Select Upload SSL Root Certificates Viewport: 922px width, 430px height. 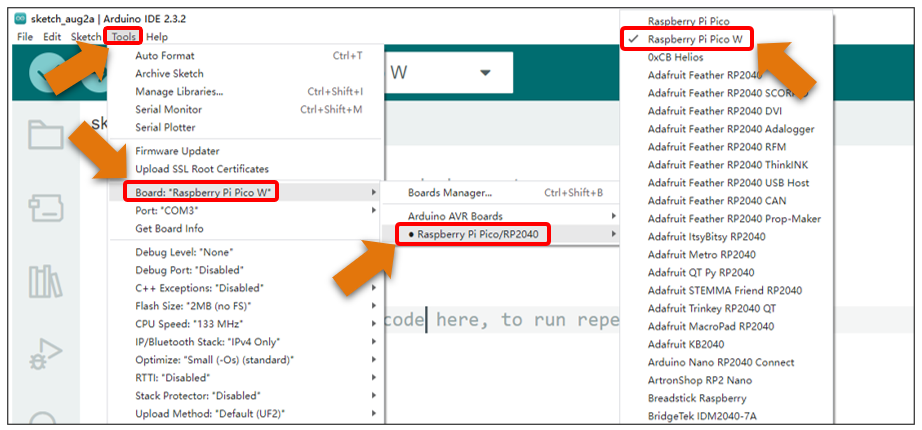[x=246, y=169]
